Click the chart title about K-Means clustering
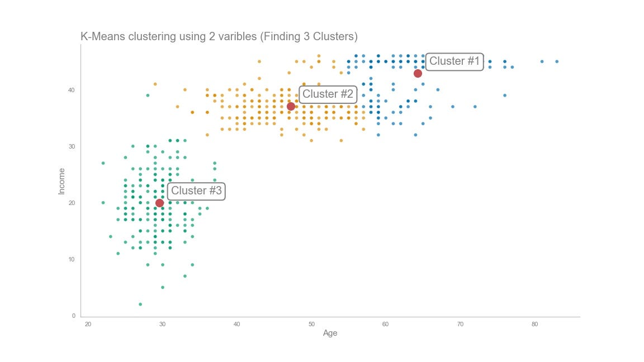644x362 pixels. point(219,37)
